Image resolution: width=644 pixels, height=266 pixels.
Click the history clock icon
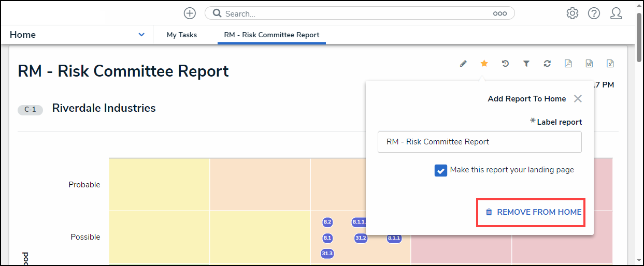tap(505, 64)
